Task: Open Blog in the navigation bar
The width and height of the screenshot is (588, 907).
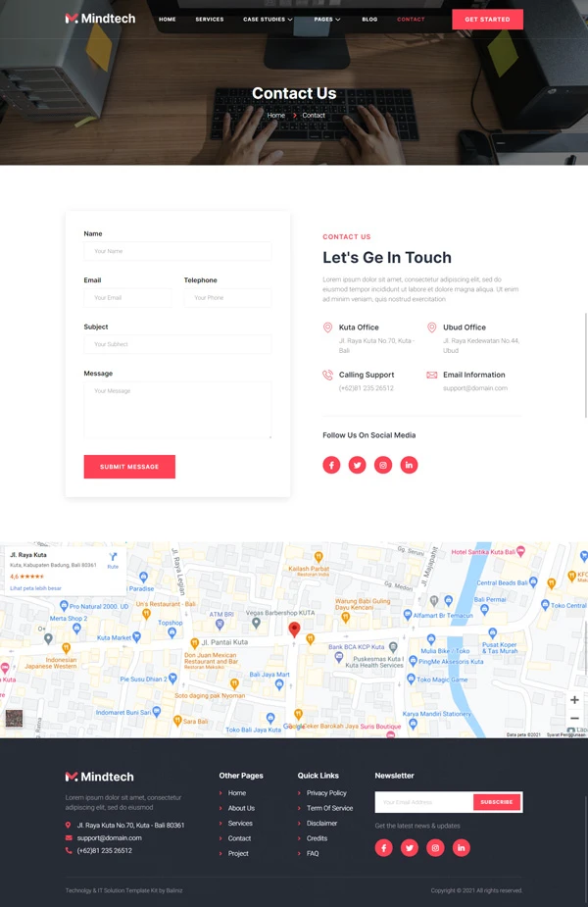Action: [369, 19]
